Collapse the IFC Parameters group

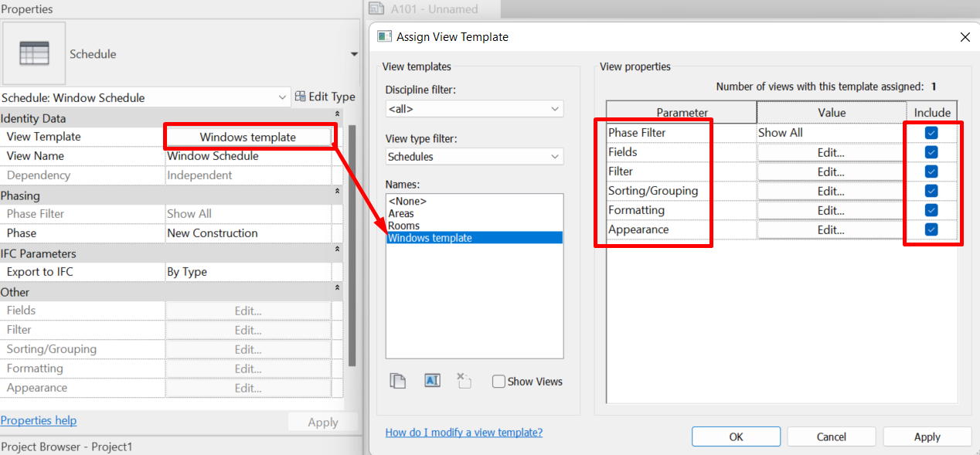[x=338, y=249]
